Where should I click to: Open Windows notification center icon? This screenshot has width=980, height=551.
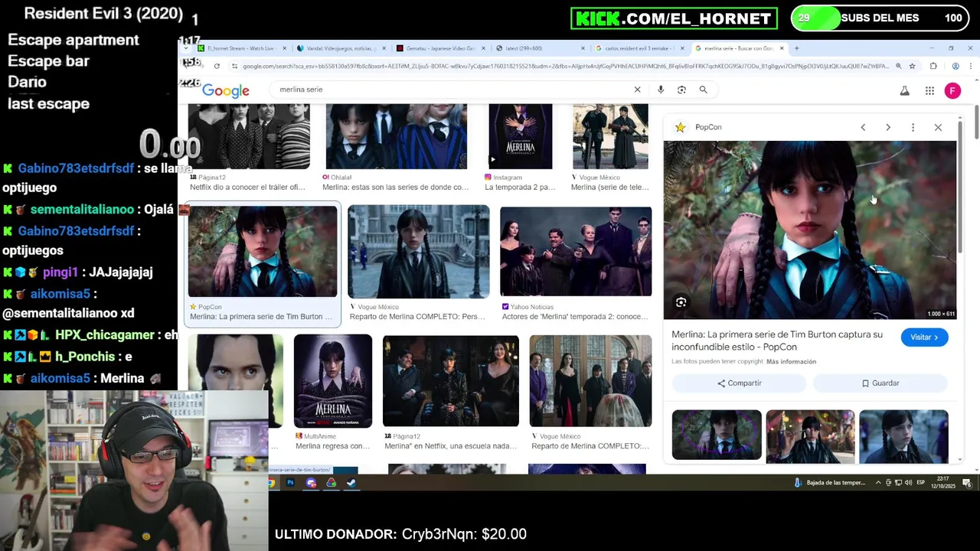click(x=967, y=483)
